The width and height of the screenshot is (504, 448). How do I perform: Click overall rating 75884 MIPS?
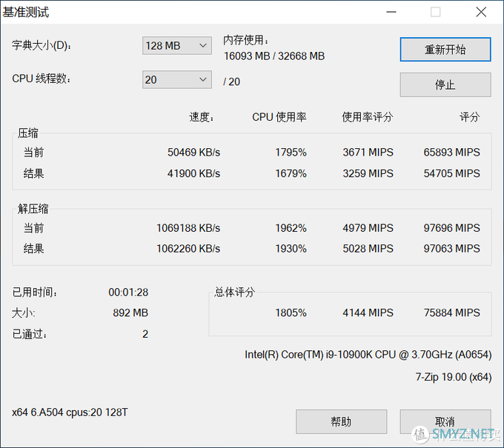click(x=451, y=312)
